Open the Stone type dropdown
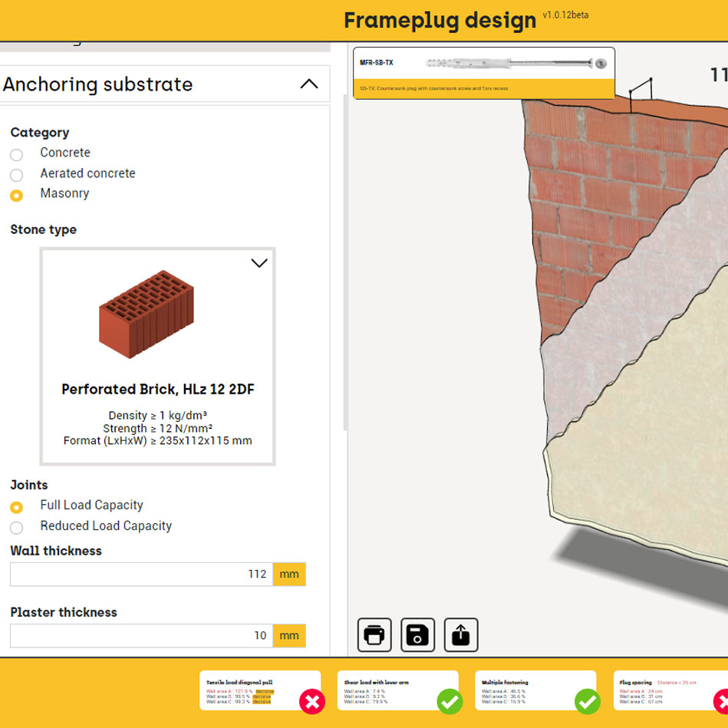Viewport: 728px width, 728px height. click(x=259, y=262)
